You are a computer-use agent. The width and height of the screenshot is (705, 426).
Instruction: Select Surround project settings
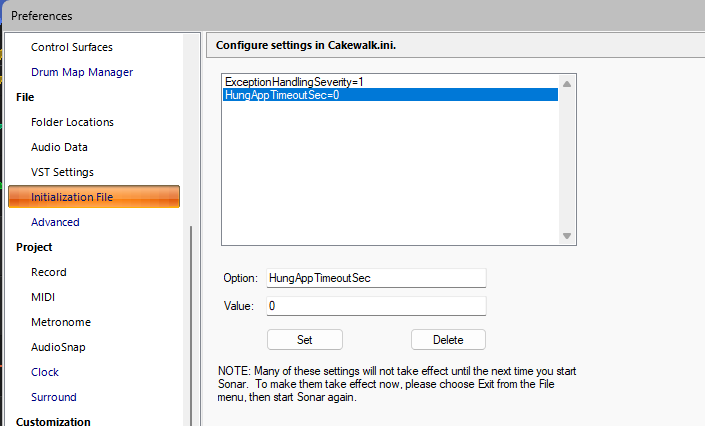54,397
